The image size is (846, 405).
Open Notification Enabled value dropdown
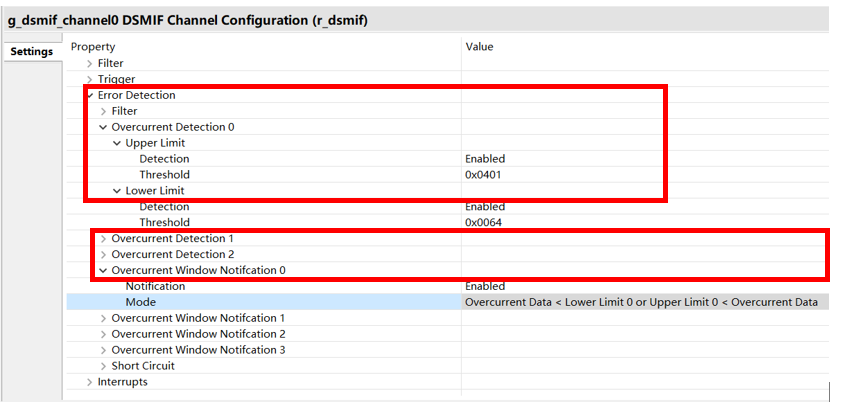[x=645, y=286]
